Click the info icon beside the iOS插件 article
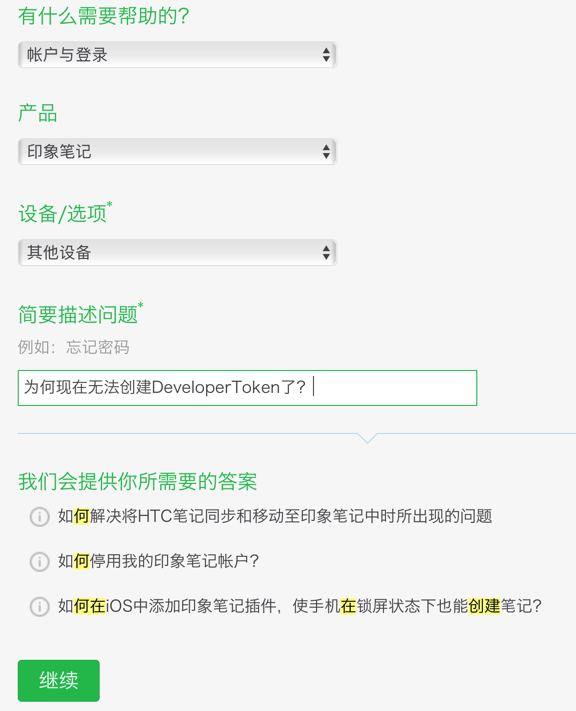Viewport: 576px width, 711px height. [x=39, y=606]
